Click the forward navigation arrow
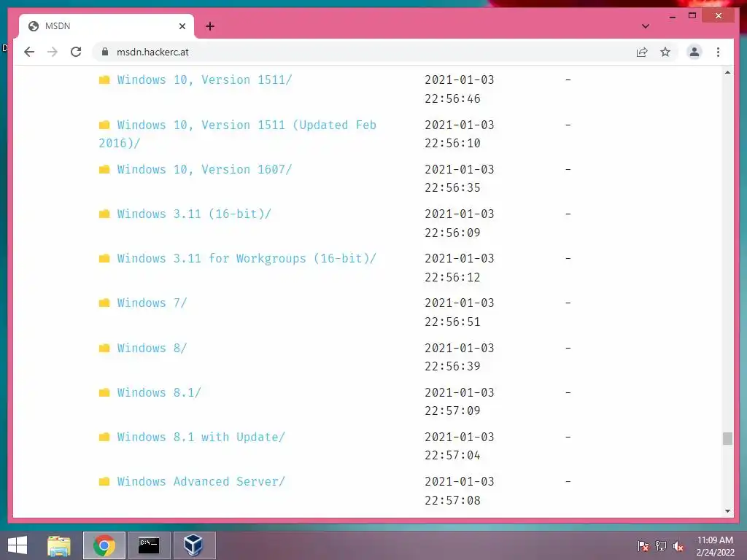Screen dimensions: 747x560 click(x=53, y=52)
